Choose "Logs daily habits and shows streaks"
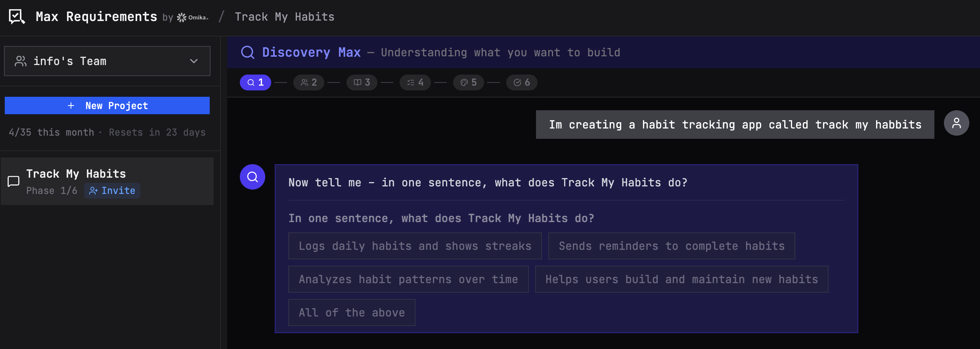Screen dimensions: 980x349 click(415, 245)
